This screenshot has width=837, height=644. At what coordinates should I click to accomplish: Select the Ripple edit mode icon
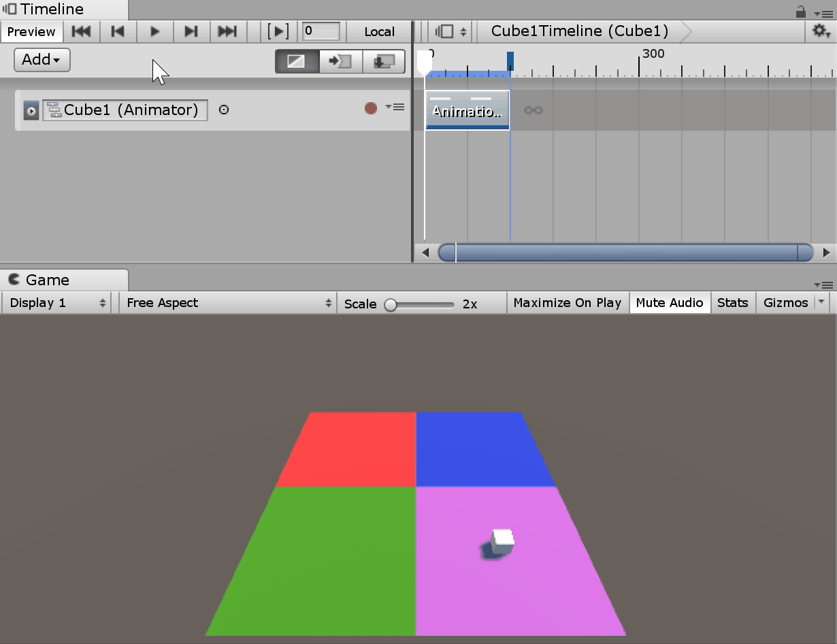click(340, 61)
